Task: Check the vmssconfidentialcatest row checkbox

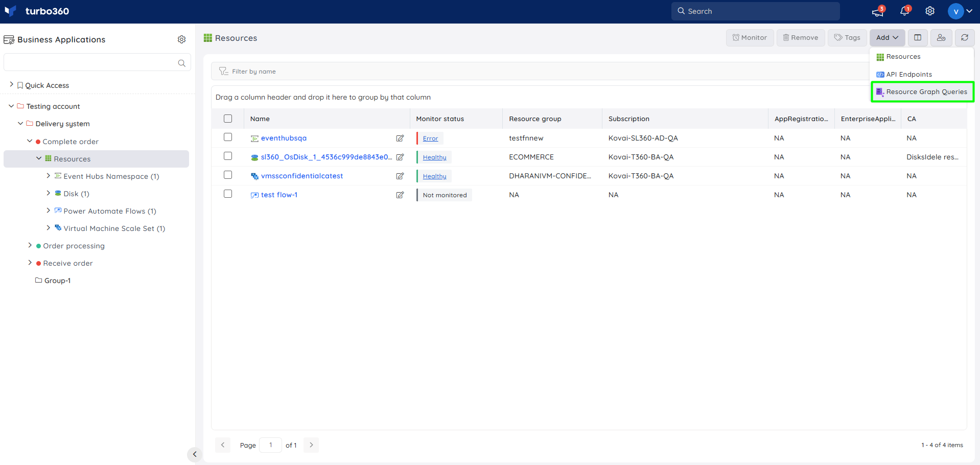Action: pyautogui.click(x=228, y=175)
